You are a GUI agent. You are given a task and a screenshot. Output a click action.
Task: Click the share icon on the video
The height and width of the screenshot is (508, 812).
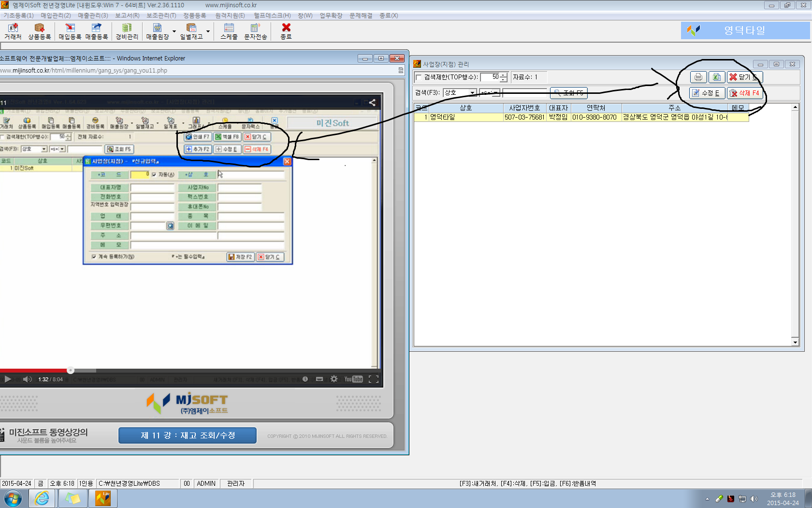[x=372, y=103]
